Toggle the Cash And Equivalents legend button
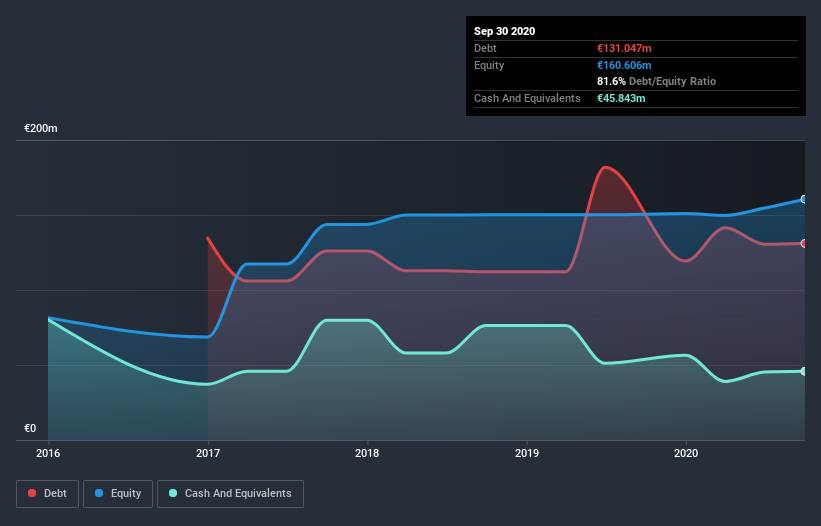Screen dimensions: 821x526 click(230, 494)
